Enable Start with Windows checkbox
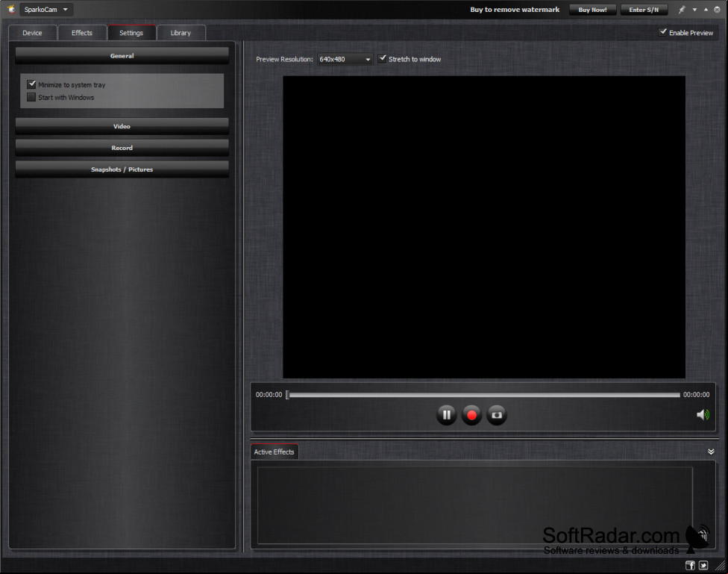This screenshot has width=728, height=574. tap(31, 97)
